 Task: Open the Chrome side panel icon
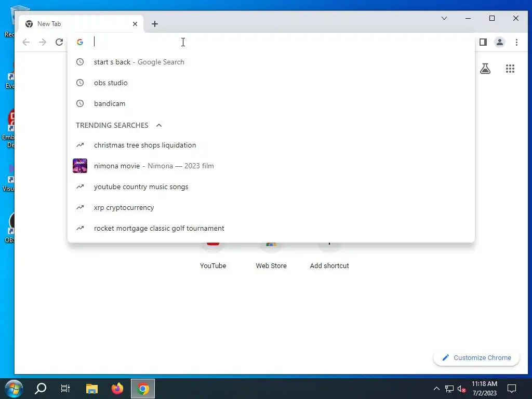pyautogui.click(x=483, y=42)
